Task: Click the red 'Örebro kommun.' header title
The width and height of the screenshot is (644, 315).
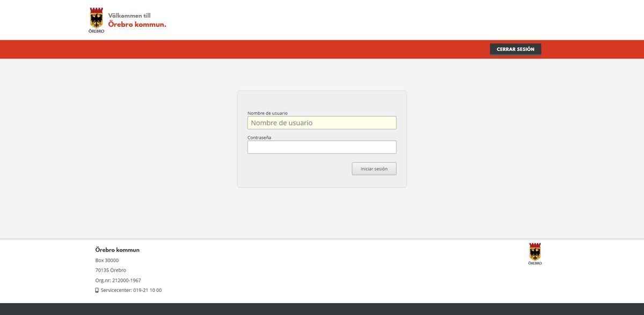Action: (137, 25)
